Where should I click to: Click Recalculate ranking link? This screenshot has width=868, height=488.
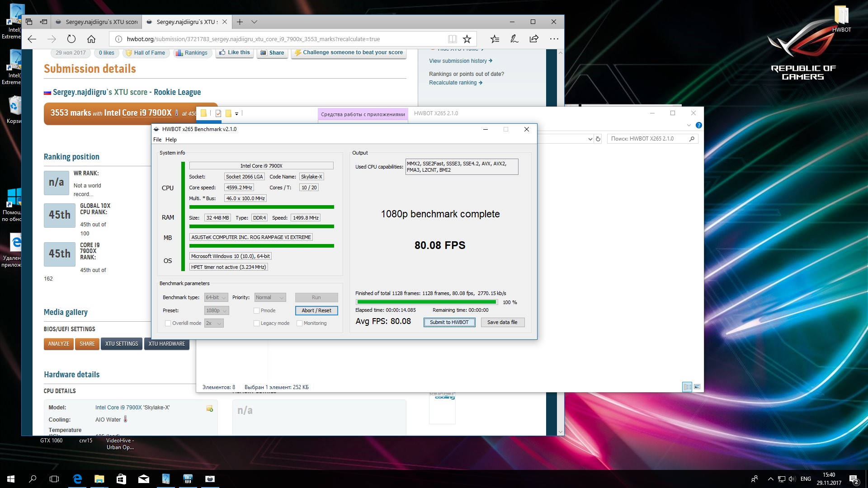point(456,83)
